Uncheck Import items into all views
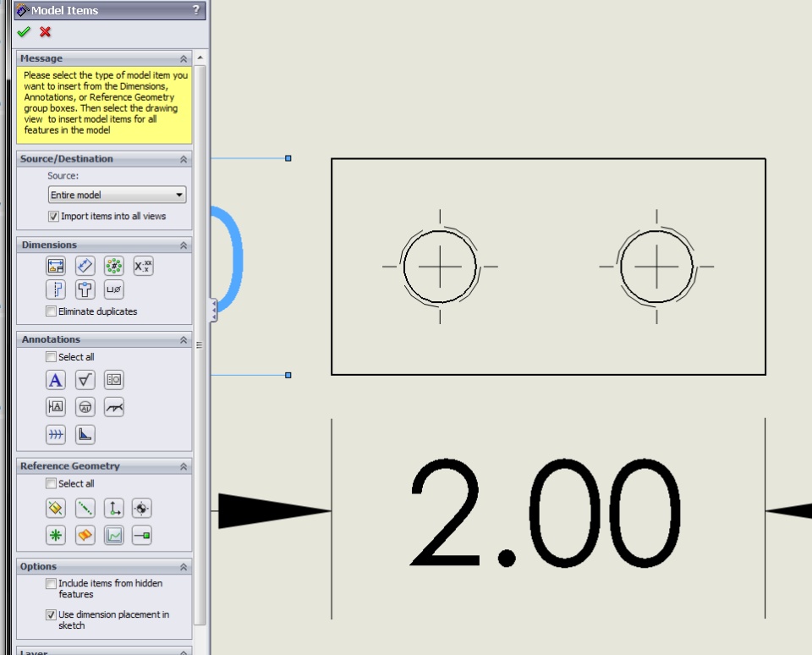Screen dimensions: 812x655 pos(53,217)
